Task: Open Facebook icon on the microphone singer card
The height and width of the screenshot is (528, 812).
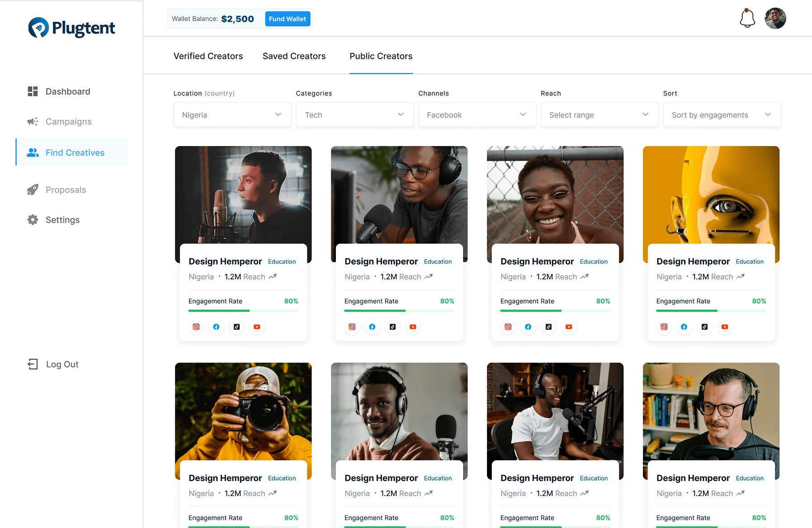Action: click(x=216, y=327)
